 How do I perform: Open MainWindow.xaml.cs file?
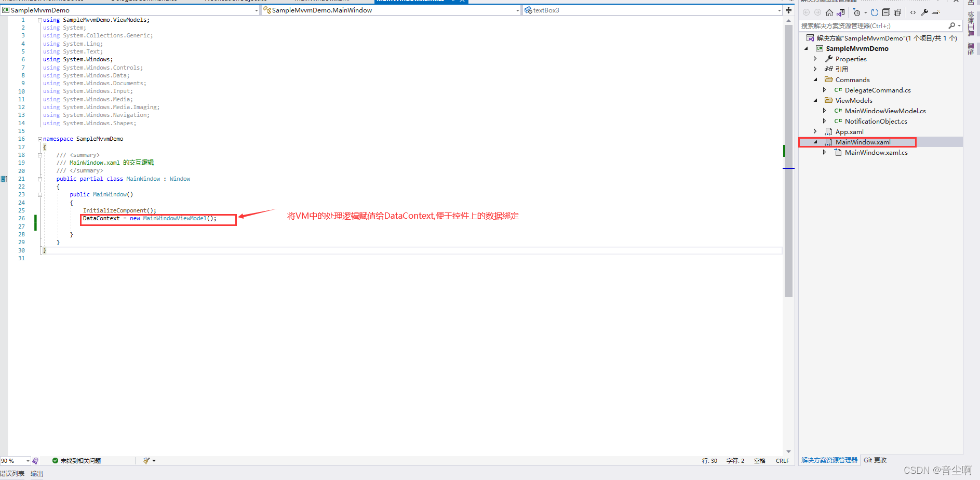coord(876,152)
